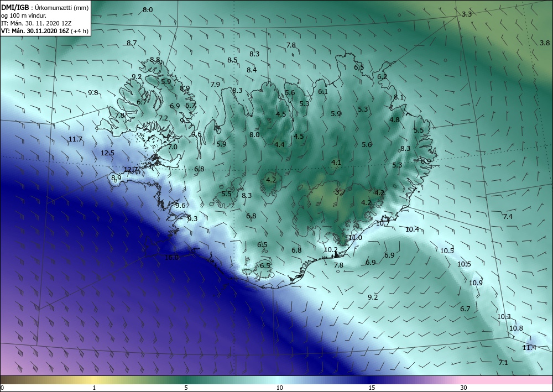
Task: Click the 10.3 value on the map
Action: pos(504,317)
